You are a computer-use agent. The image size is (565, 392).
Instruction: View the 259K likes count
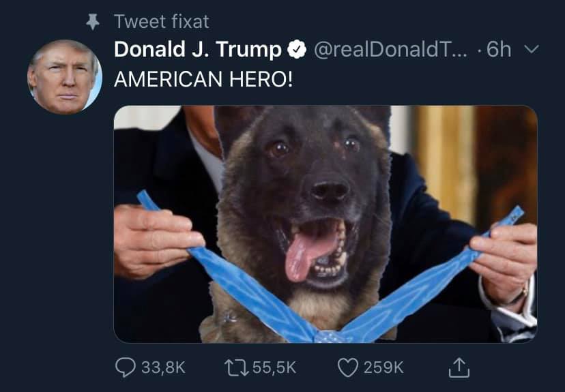pyautogui.click(x=383, y=367)
